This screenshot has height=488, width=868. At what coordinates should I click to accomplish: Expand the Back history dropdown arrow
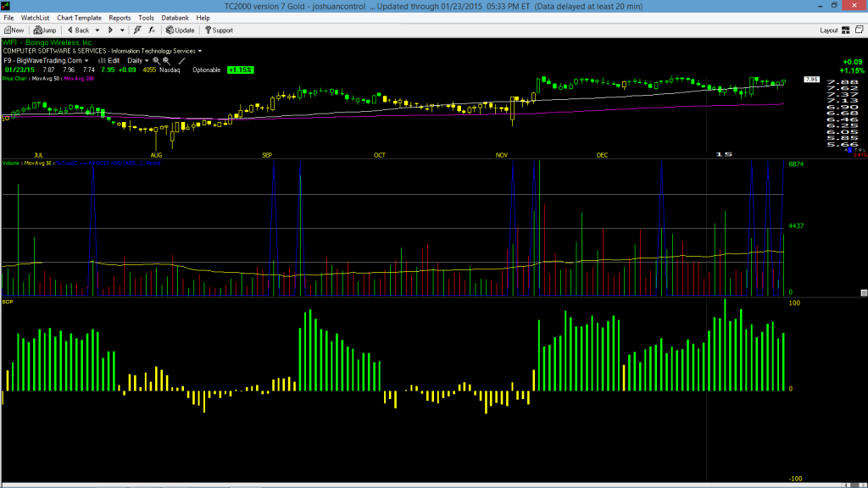(97, 30)
